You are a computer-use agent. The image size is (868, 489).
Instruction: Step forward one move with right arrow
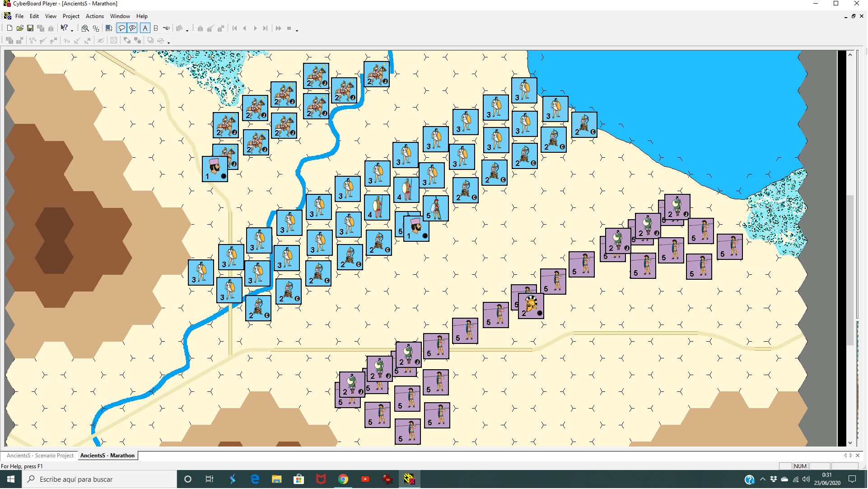tap(255, 28)
